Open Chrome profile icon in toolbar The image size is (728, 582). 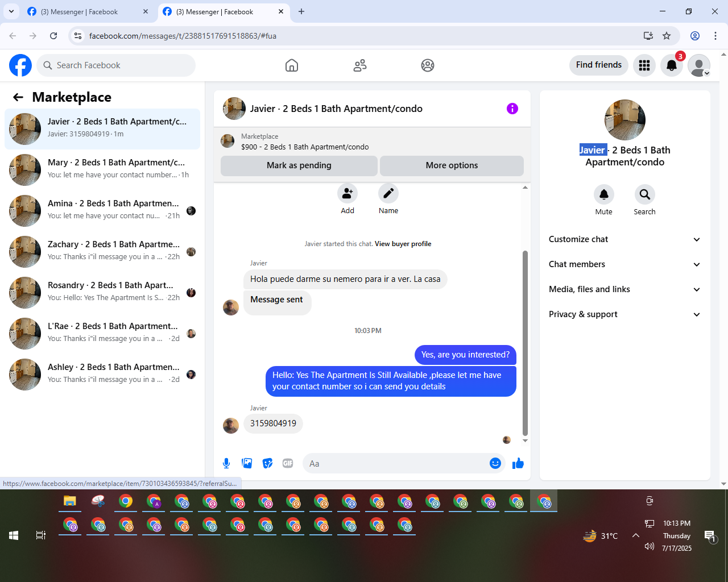695,36
